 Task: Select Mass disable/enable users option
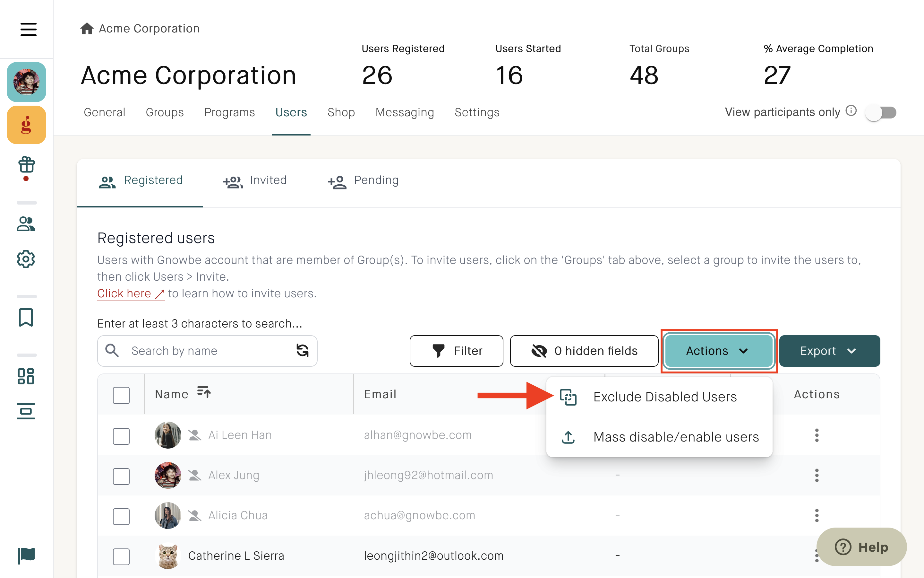click(x=659, y=437)
